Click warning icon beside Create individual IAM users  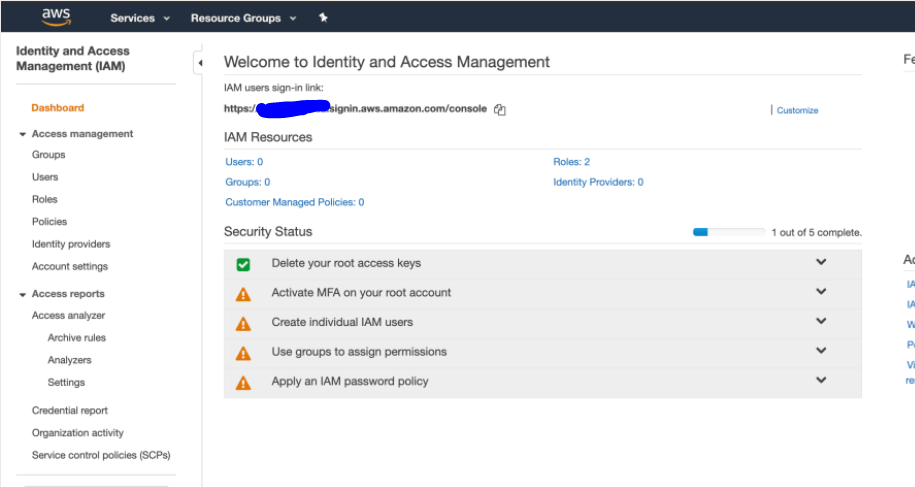(x=243, y=324)
